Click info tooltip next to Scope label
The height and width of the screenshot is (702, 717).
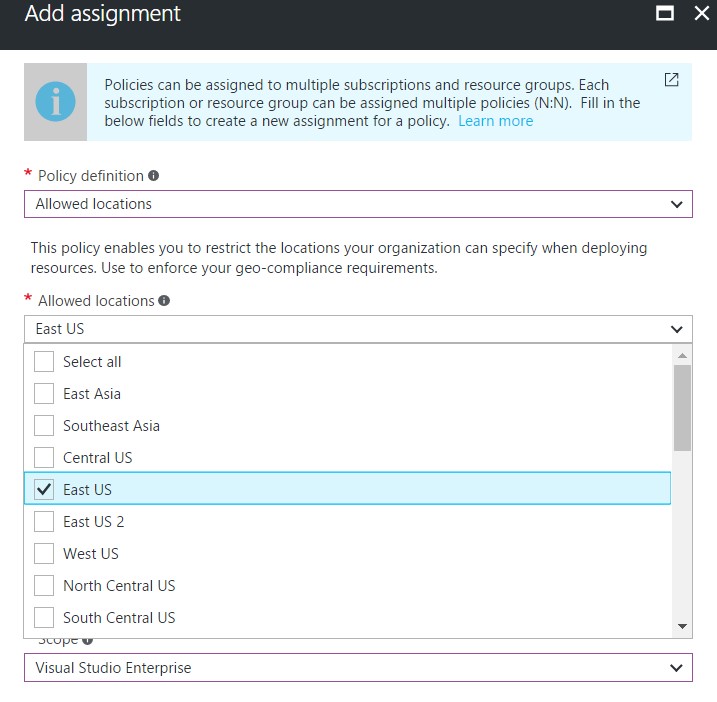click(x=88, y=641)
